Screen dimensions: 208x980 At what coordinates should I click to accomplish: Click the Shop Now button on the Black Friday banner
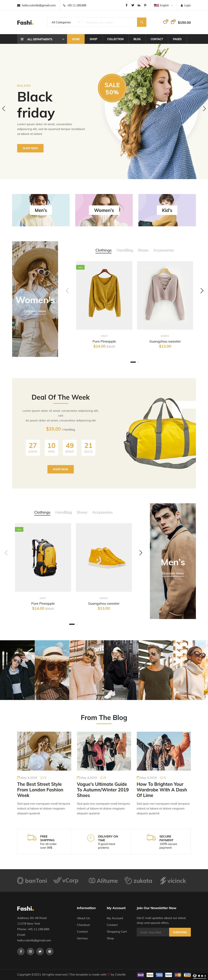click(x=30, y=148)
